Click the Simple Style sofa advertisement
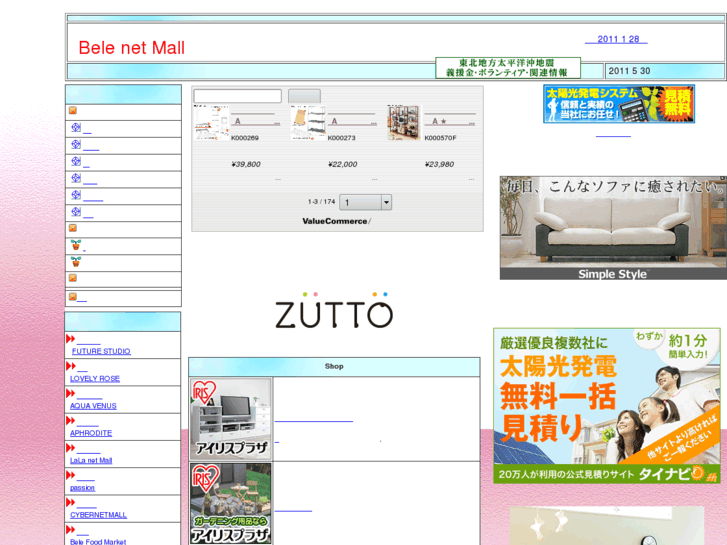The height and width of the screenshot is (545, 727). tap(613, 228)
